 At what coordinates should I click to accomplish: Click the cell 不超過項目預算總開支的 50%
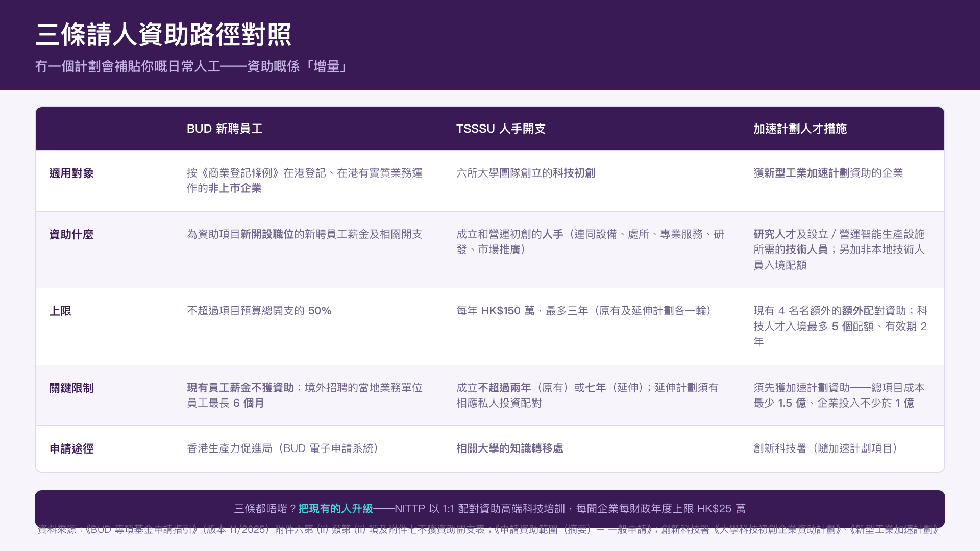tap(259, 311)
